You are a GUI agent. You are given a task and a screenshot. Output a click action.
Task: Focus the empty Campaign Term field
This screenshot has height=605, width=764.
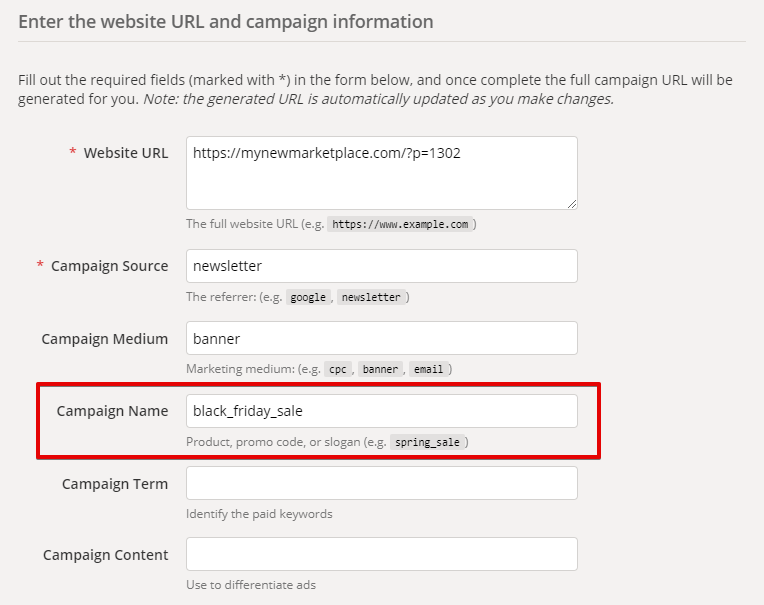pos(381,483)
